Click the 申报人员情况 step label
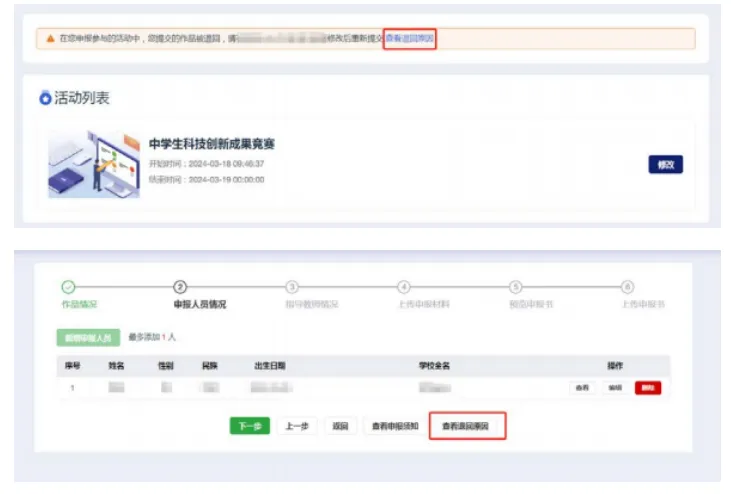This screenshot has height=494, width=731. pos(200,304)
